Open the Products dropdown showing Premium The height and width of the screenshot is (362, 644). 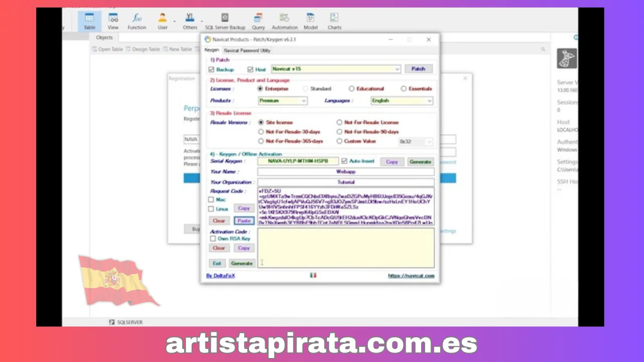tap(282, 101)
